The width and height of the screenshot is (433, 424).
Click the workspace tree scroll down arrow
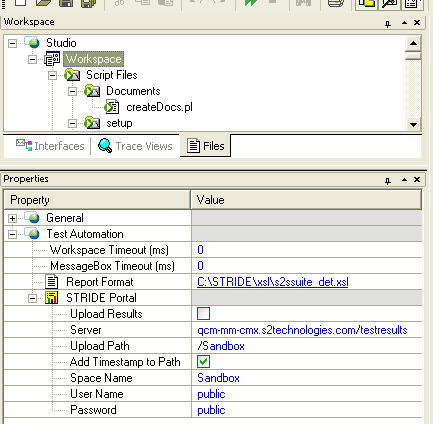click(413, 125)
